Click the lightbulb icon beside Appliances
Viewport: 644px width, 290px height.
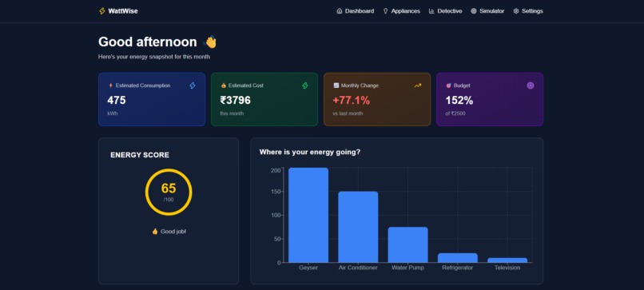pyautogui.click(x=385, y=11)
